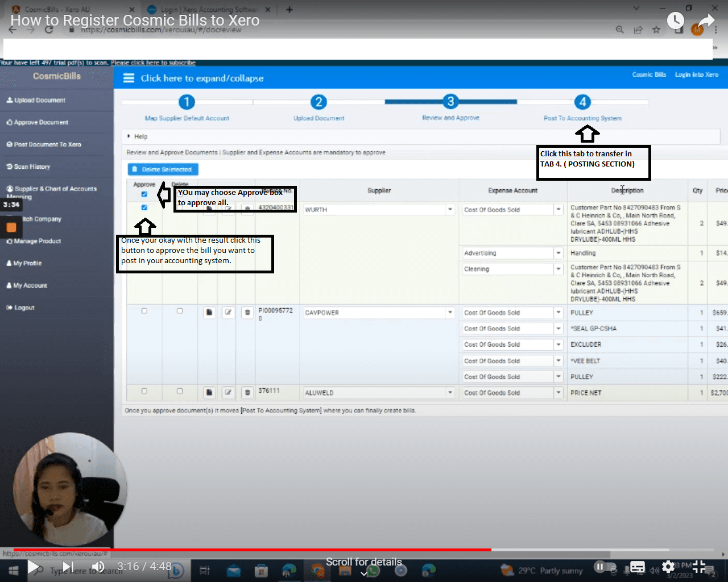Click 'Please click here to subscribe' link

pos(153,63)
